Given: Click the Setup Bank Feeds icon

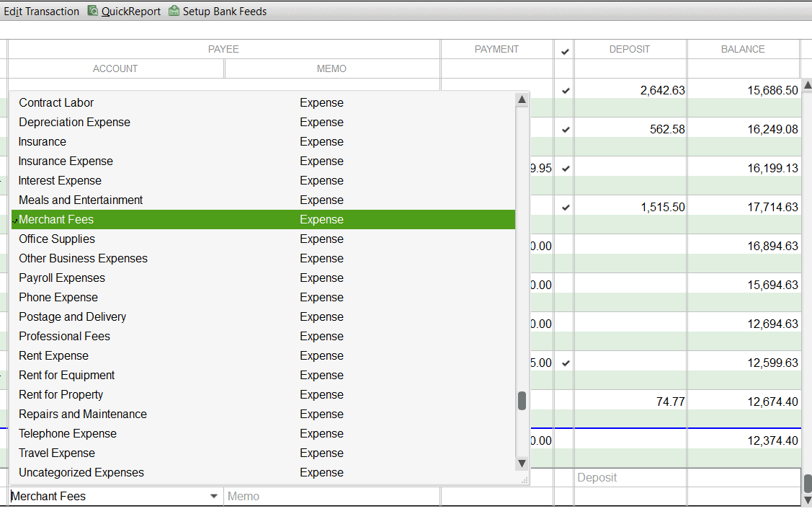Looking at the screenshot, I should [174, 11].
